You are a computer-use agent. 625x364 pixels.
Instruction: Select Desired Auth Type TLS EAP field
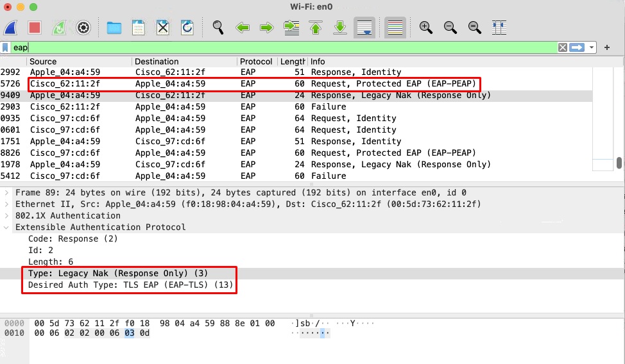click(x=130, y=285)
